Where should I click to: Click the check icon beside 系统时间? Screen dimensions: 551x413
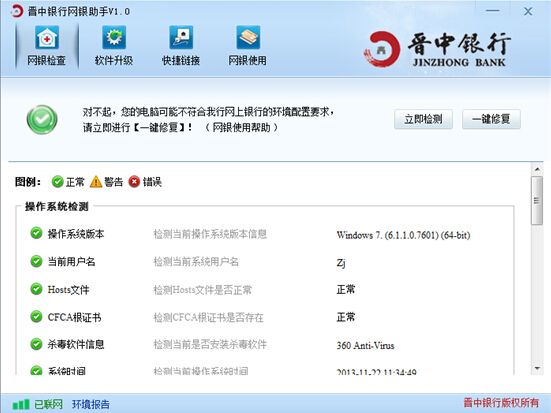(36, 370)
